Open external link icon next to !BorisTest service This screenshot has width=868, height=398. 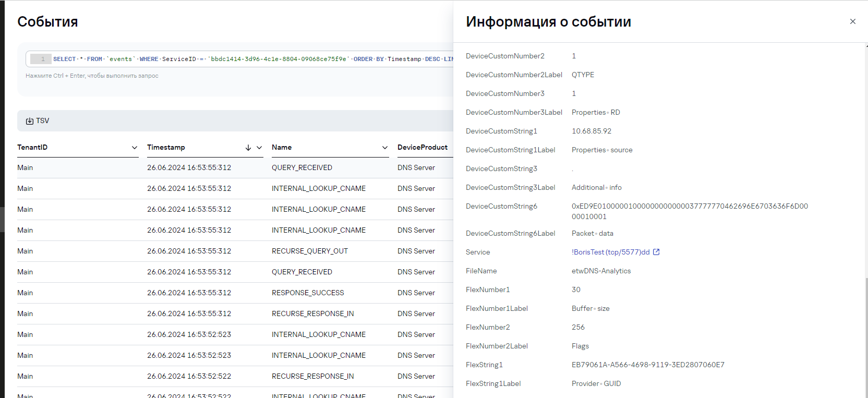click(x=656, y=252)
